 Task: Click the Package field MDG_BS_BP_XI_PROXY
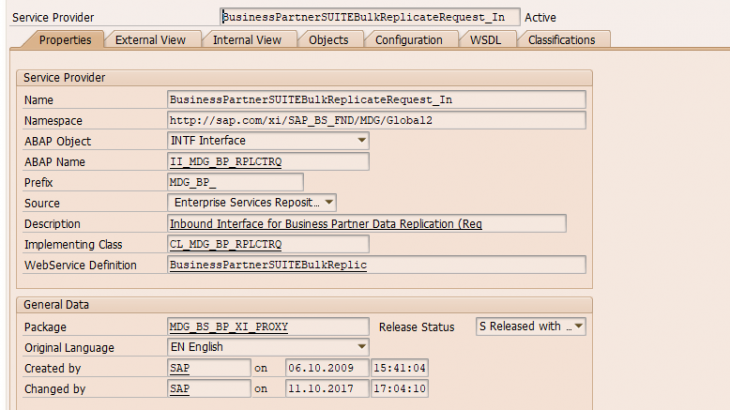268,327
